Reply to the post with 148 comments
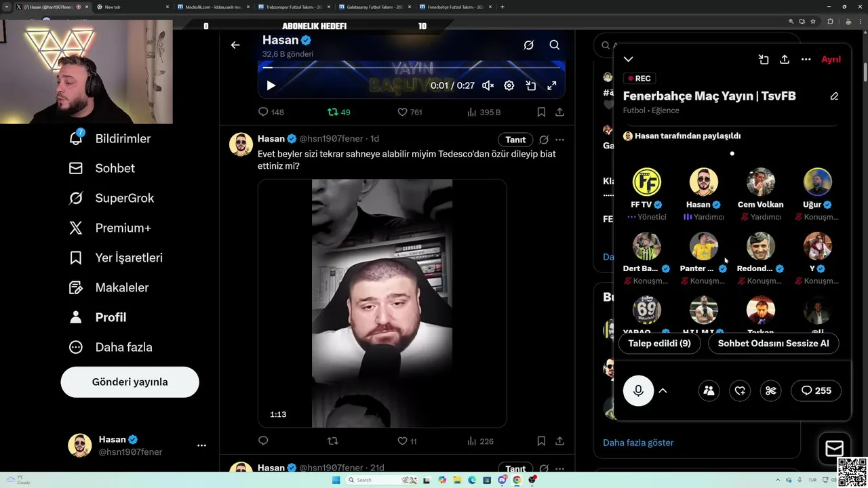The image size is (868, 488). pyautogui.click(x=271, y=112)
